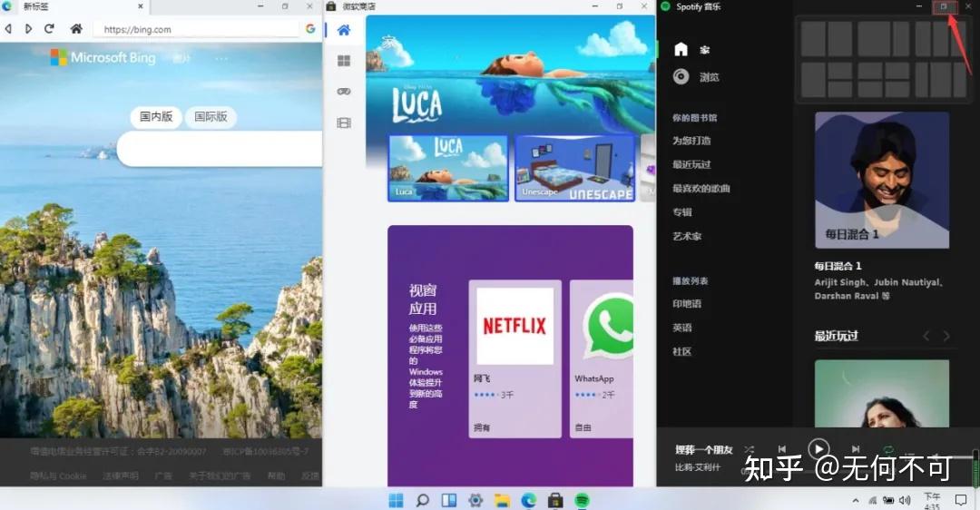Select the small Luca carousel thumbnail

point(448,168)
